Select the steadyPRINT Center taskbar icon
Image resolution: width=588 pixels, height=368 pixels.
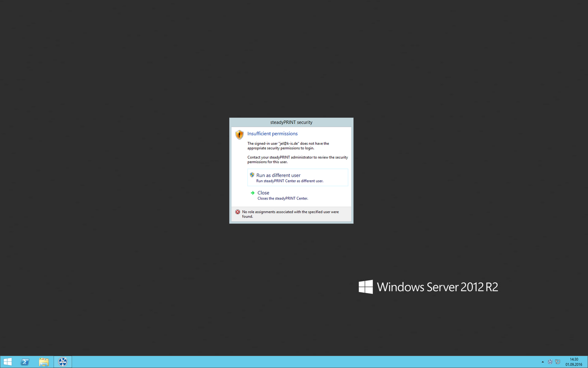tap(63, 362)
